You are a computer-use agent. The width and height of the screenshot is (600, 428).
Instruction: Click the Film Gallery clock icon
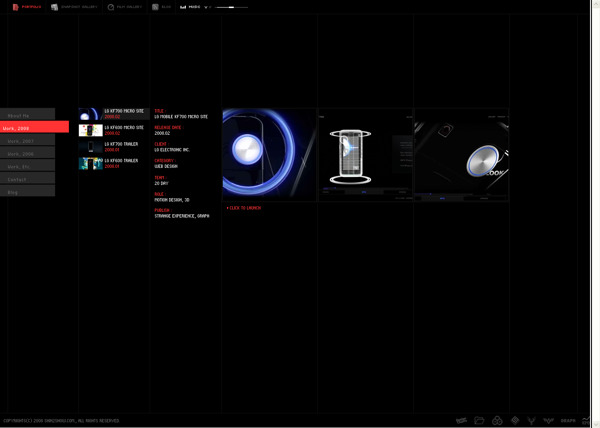[x=111, y=7]
